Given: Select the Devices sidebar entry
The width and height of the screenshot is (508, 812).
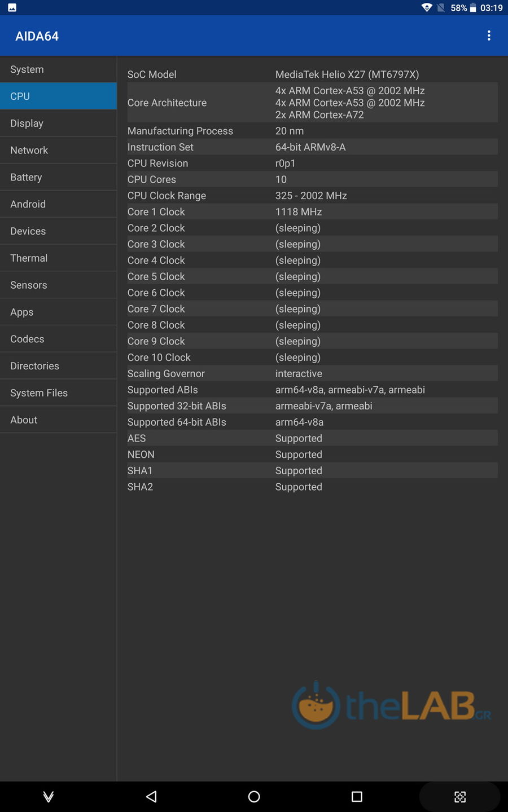Looking at the screenshot, I should point(58,231).
